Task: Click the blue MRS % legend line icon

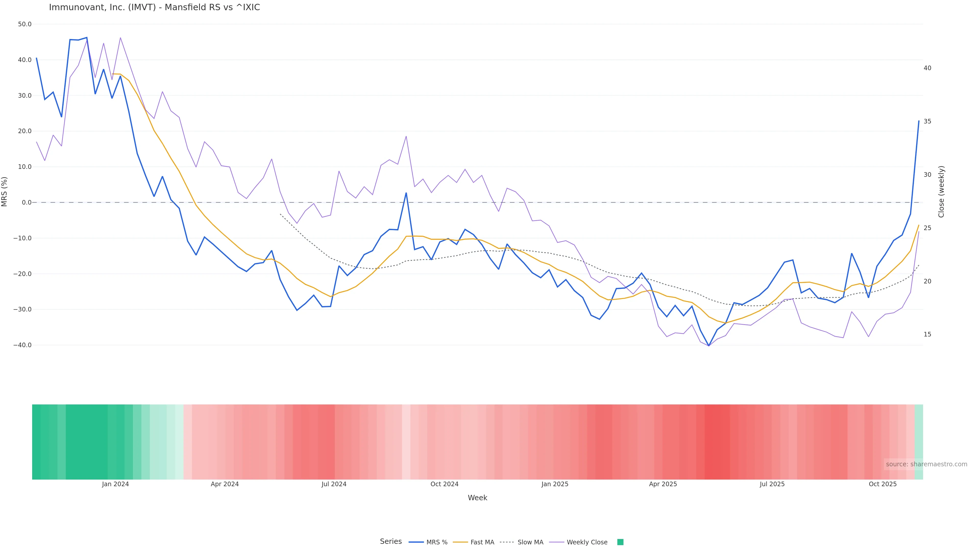Action: point(416,542)
